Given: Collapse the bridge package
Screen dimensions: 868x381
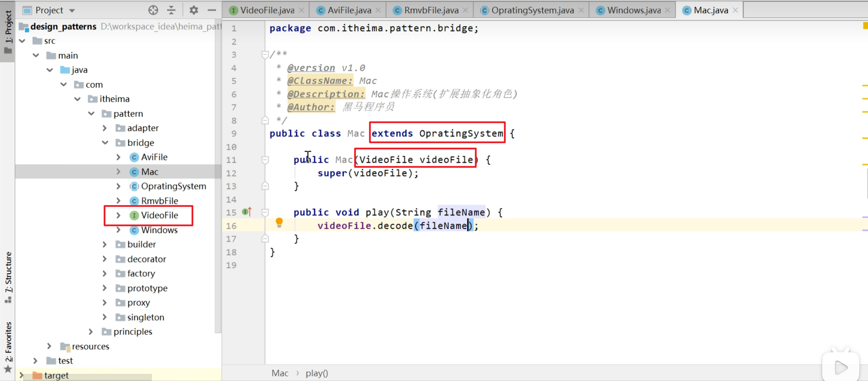Looking at the screenshot, I should coord(105,143).
